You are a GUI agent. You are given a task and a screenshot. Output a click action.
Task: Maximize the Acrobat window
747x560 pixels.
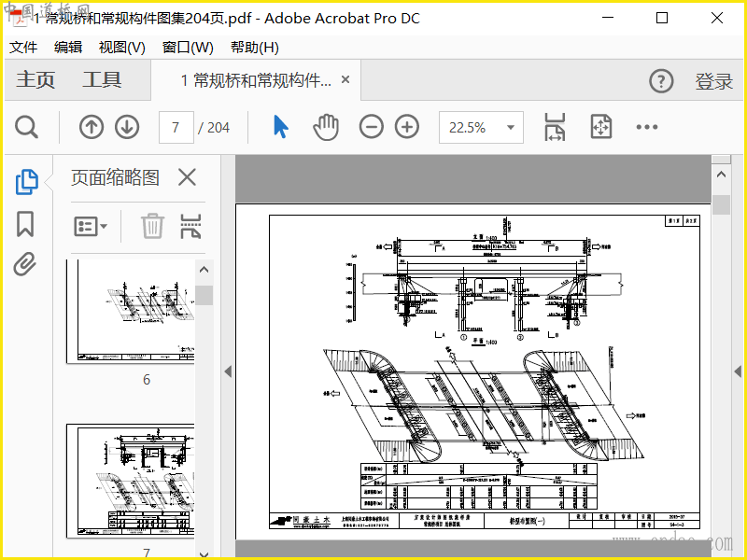point(662,18)
